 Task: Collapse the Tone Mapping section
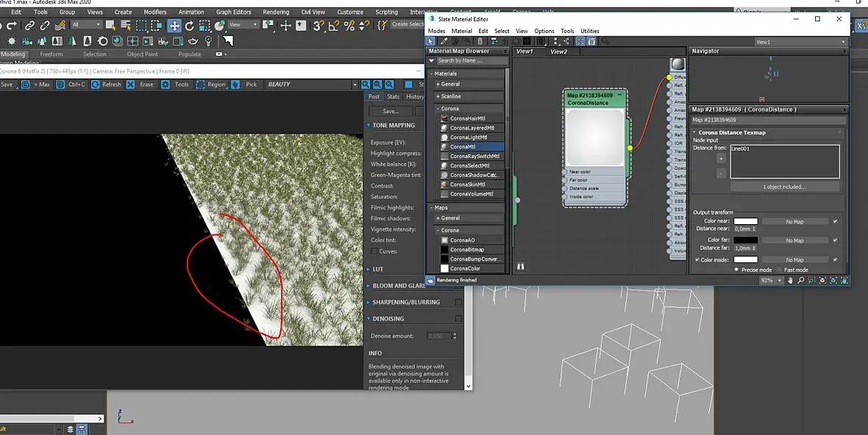click(369, 126)
